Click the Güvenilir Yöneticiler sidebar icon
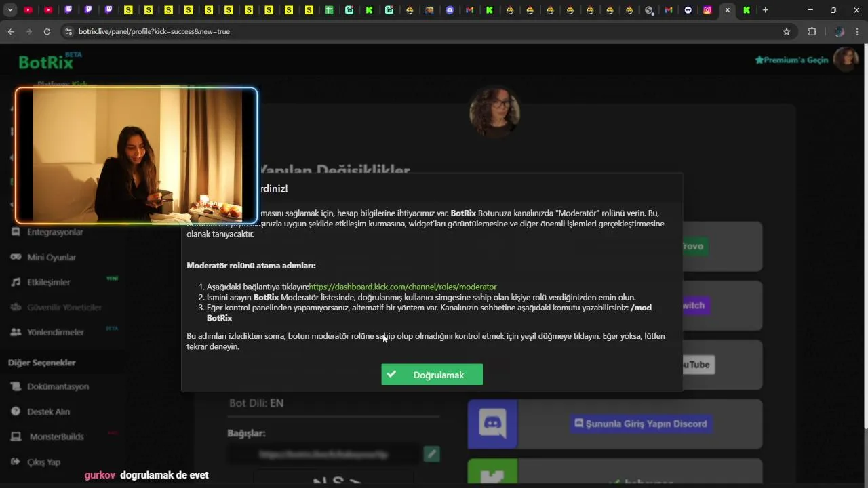Screen dimensions: 868x488 point(15,307)
